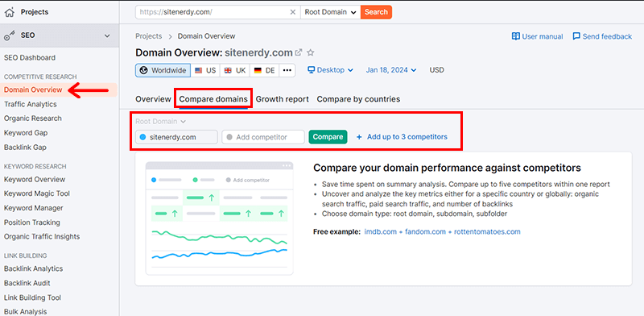Open Organic Traffic Insights in sidebar

42,236
